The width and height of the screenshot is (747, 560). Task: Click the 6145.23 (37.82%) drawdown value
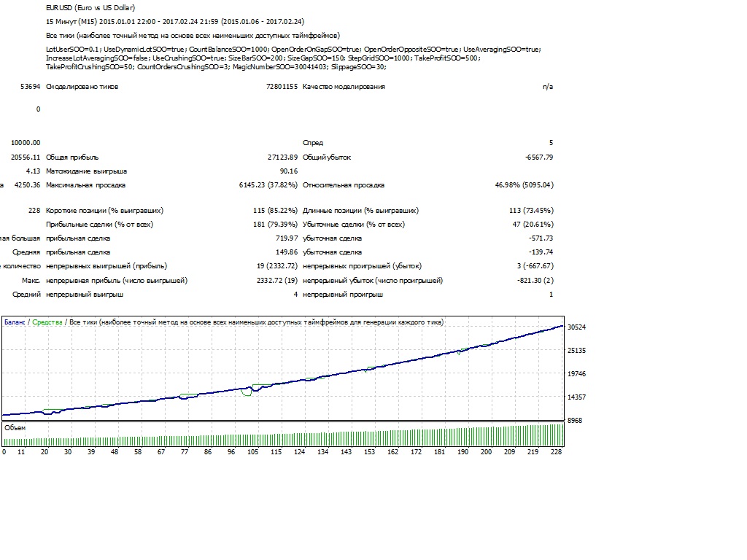click(x=268, y=184)
